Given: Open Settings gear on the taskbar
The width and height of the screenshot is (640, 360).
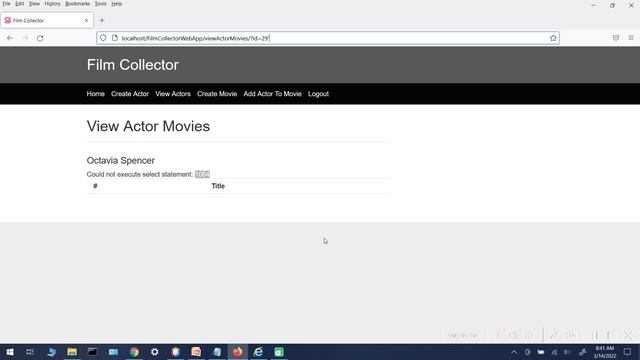Looking at the screenshot, I should point(155,352).
